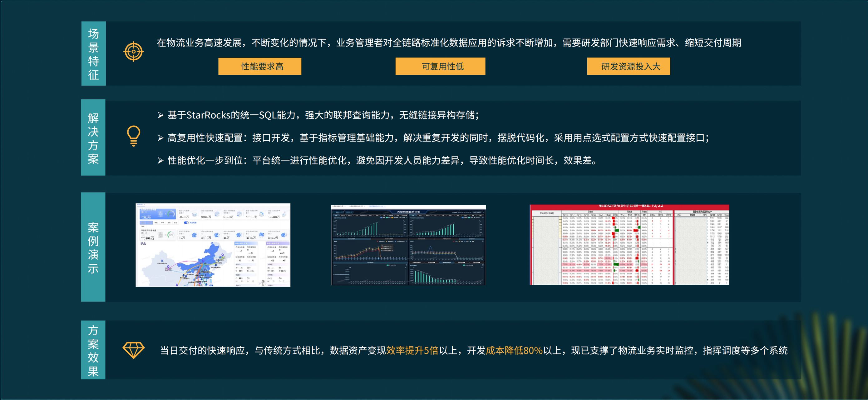This screenshot has height=400, width=868.
Task: Click the warehouse icon for 全国-仓出库单量
Action: [217, 214]
